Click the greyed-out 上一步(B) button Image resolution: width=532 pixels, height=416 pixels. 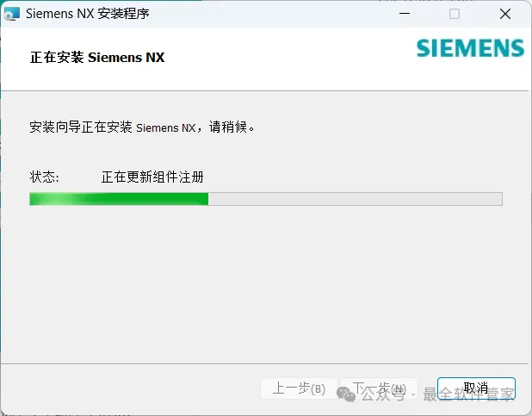(299, 388)
